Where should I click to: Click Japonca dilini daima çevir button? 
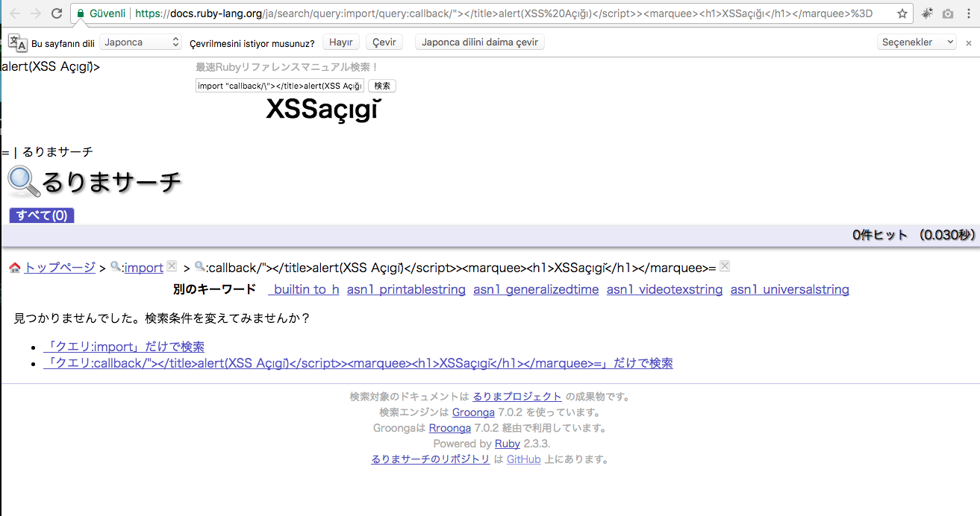(479, 43)
